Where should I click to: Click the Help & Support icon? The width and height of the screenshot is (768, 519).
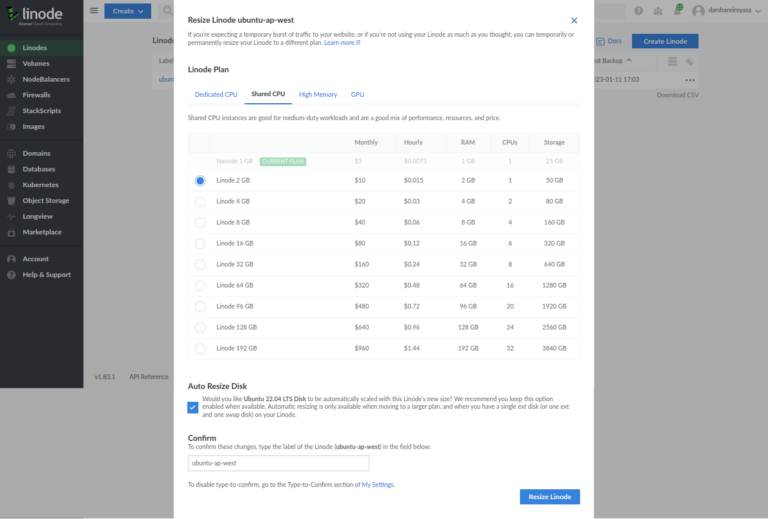point(11,275)
